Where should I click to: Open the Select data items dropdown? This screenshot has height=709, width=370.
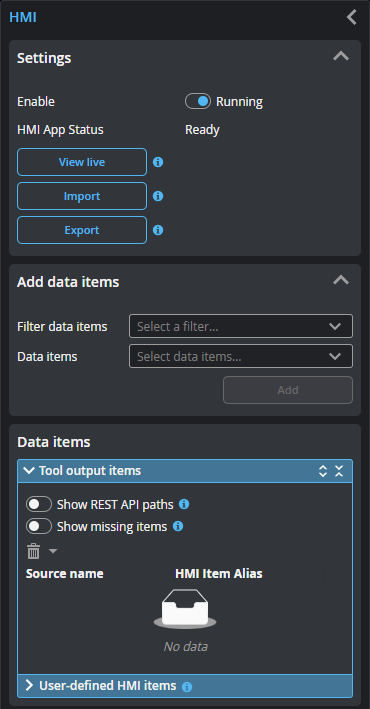point(241,356)
